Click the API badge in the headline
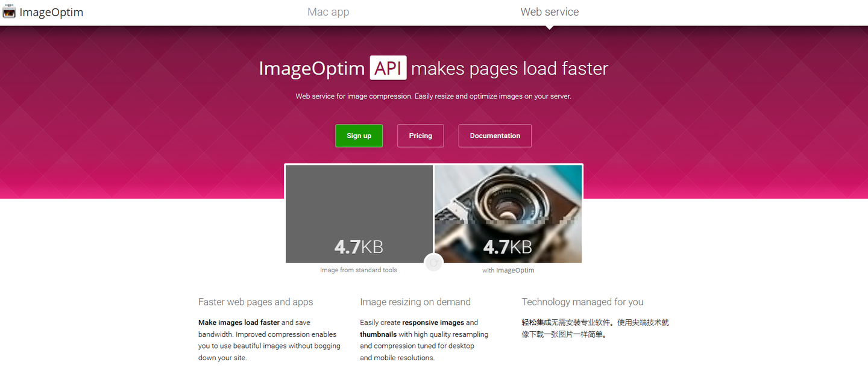This screenshot has width=868, height=368. coord(388,68)
